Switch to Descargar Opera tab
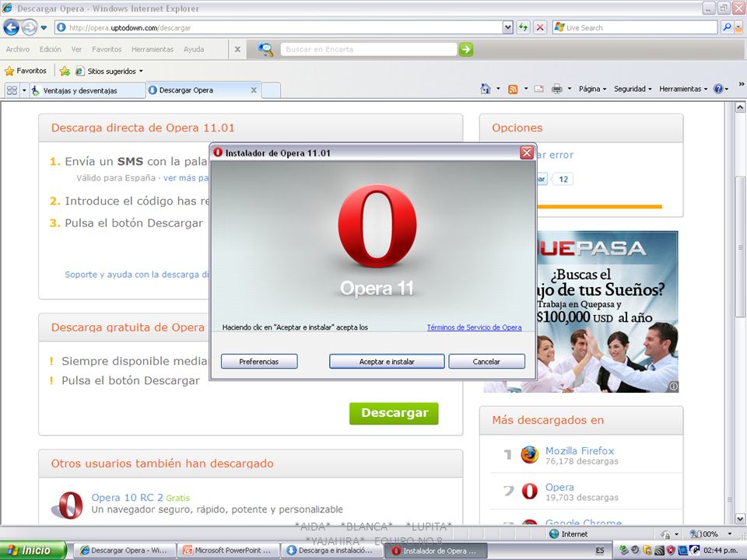The width and height of the screenshot is (747, 560). pyautogui.click(x=203, y=90)
